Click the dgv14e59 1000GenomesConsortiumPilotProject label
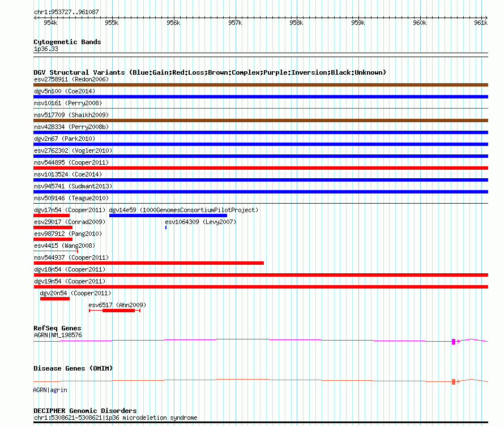Image resolution: width=504 pixels, height=426 pixels. click(183, 210)
